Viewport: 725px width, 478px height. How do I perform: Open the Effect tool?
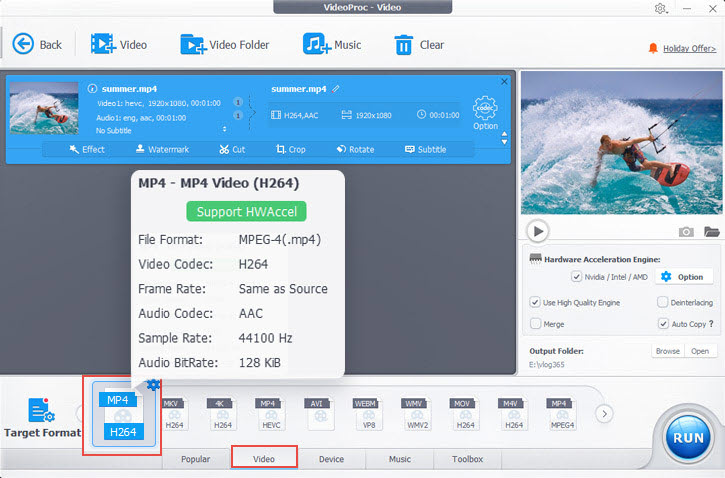87,149
